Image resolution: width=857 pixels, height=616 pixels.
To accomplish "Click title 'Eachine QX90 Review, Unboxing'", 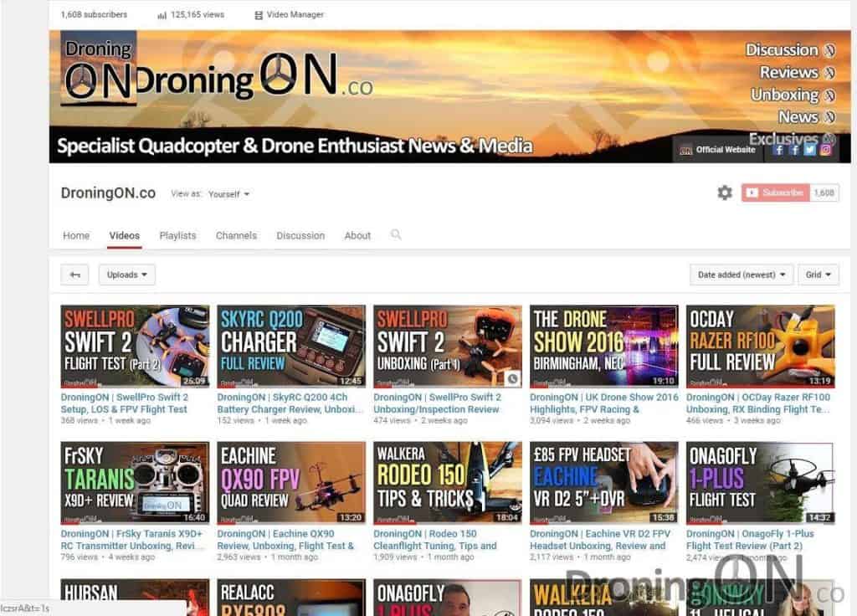I will pos(285,540).
